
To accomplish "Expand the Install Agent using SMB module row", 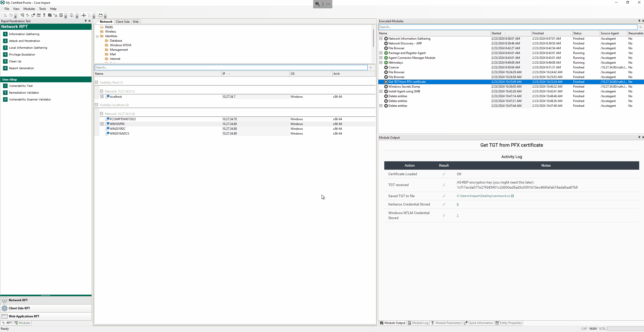I will click(x=381, y=91).
